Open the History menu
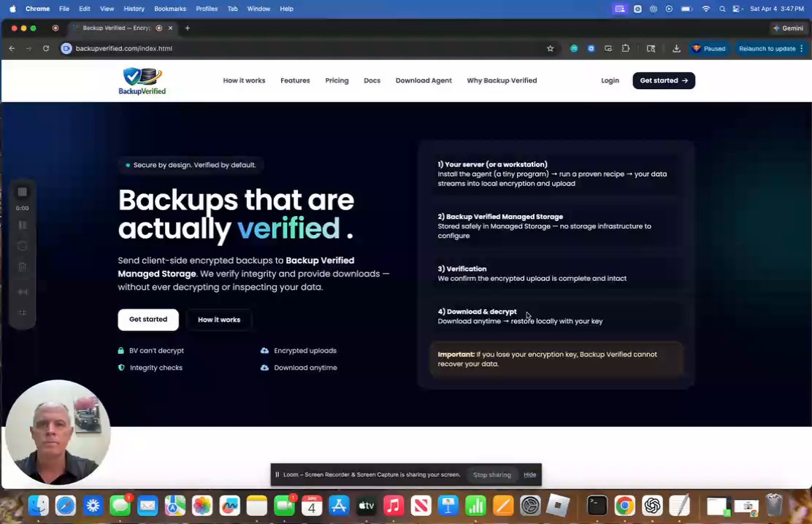This screenshot has height=524, width=812. pos(134,9)
